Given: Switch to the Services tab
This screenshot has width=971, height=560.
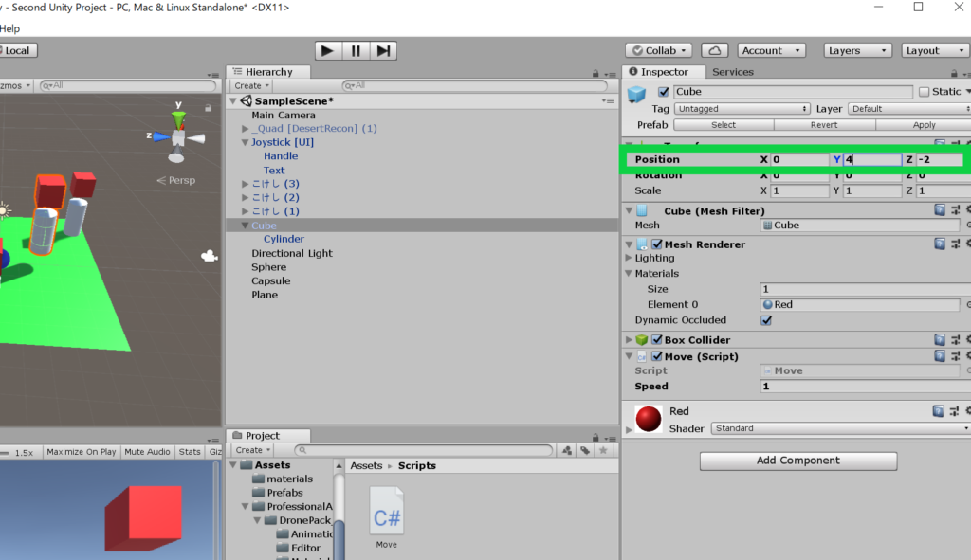Looking at the screenshot, I should (x=733, y=72).
